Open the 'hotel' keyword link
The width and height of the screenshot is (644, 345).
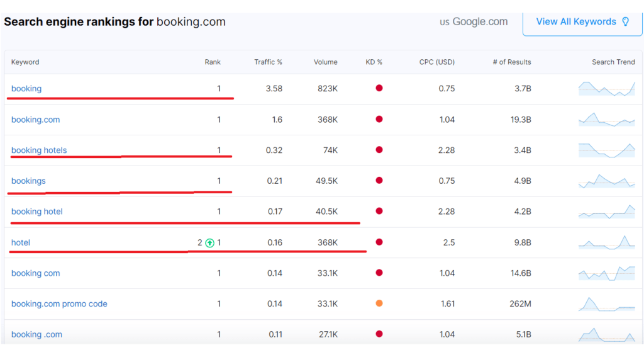(21, 242)
